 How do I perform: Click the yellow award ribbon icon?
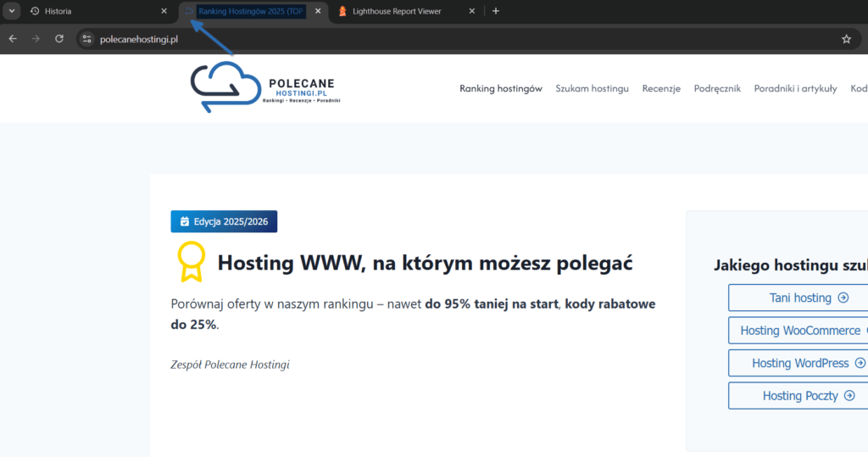tap(191, 262)
